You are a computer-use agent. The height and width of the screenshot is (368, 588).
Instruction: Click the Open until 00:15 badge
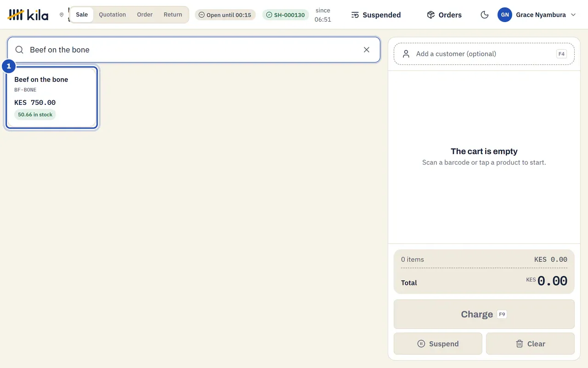click(x=225, y=15)
